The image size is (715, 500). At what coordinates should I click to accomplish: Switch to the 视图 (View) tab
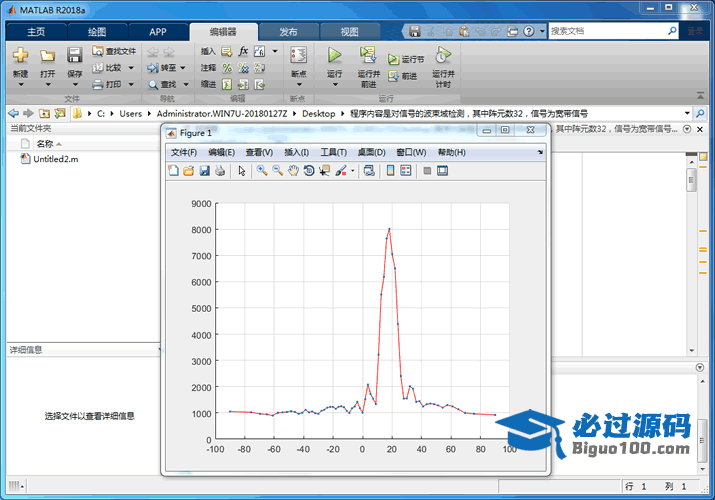pyautogui.click(x=350, y=32)
